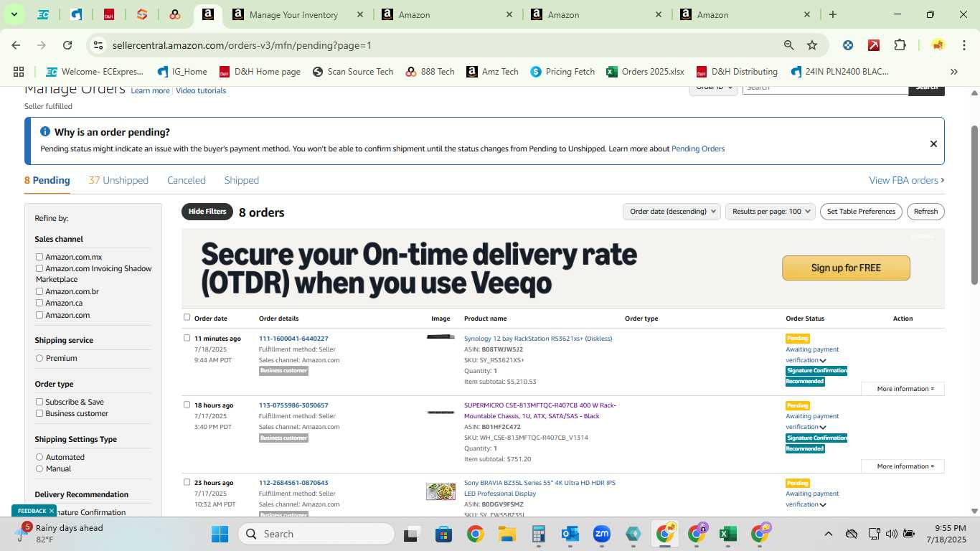Select Automated shipping settings type
Image resolution: width=980 pixels, height=551 pixels.
pos(39,457)
